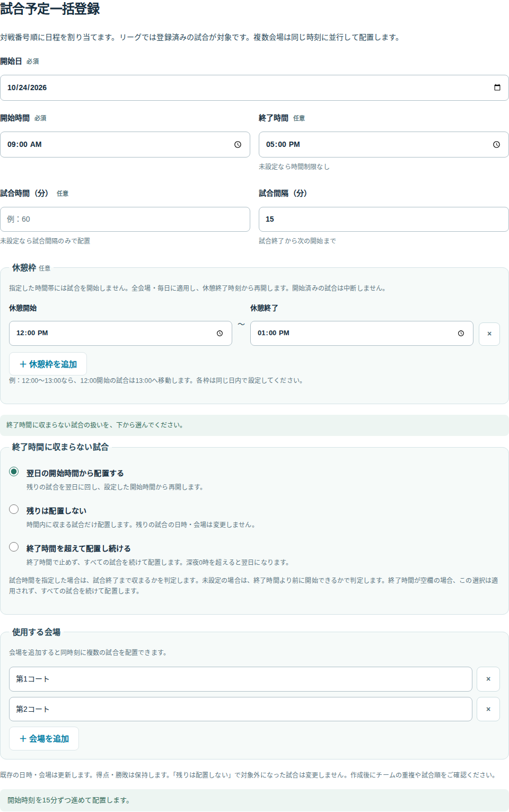The image size is (509, 812).
Task: Focus the 開始時間 field showing 09:00 AM
Action: [125, 144]
